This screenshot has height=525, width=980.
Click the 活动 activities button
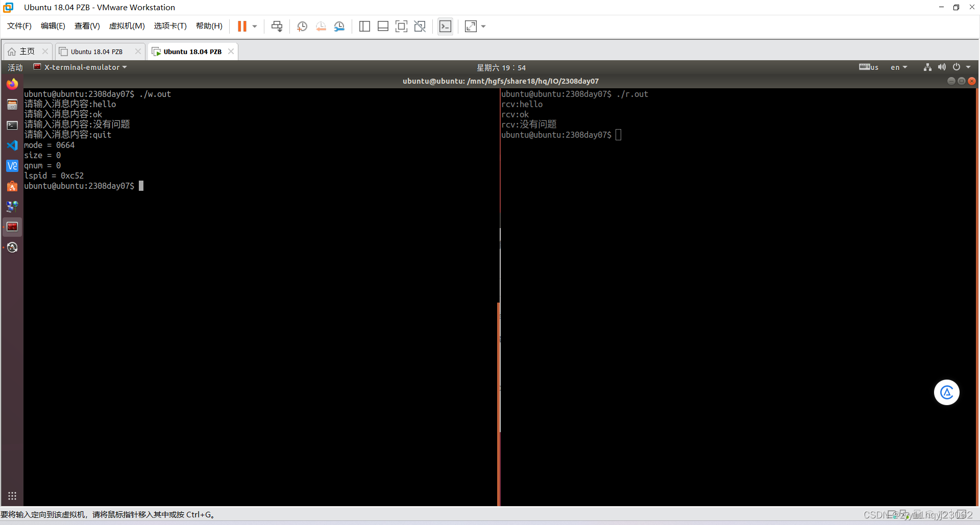15,67
